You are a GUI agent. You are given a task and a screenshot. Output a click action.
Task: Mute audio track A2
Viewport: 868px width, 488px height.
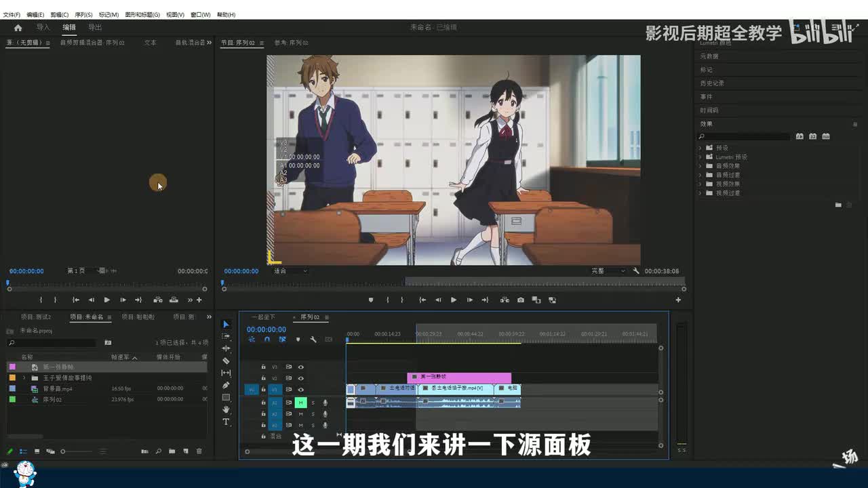coord(300,414)
